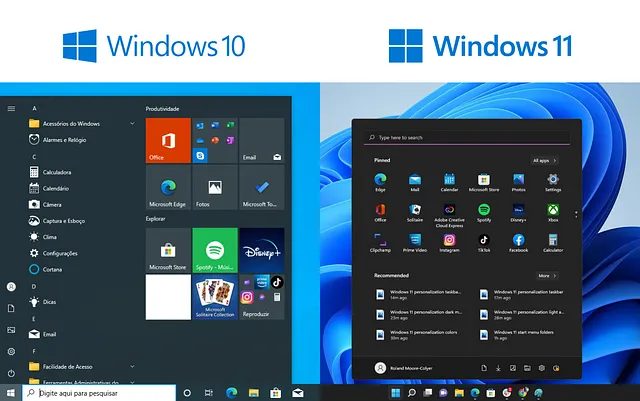Open the Microsoft Solitaire Collection tile
The width and height of the screenshot is (640, 401).
pyautogui.click(x=215, y=297)
